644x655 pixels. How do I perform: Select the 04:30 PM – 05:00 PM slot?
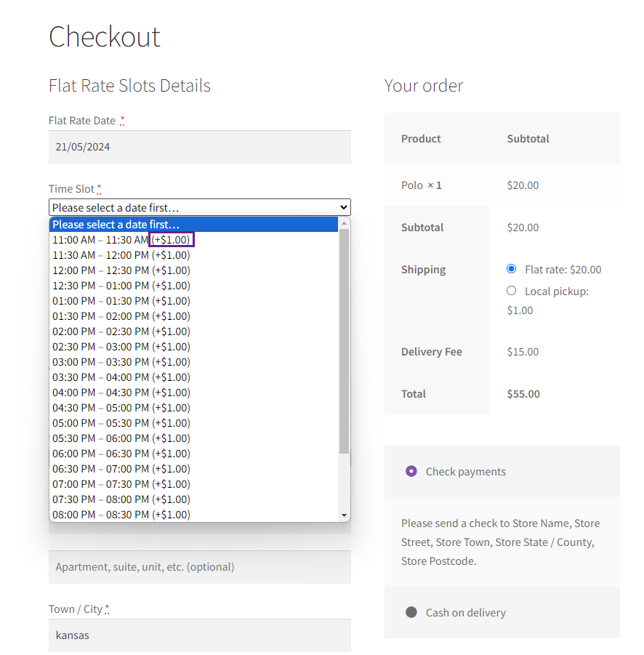194,408
